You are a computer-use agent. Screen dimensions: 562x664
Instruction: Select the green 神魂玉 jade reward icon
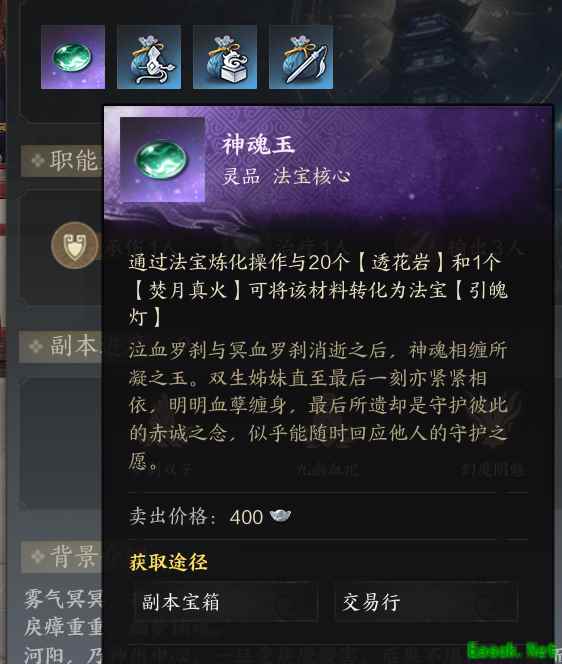click(x=73, y=57)
